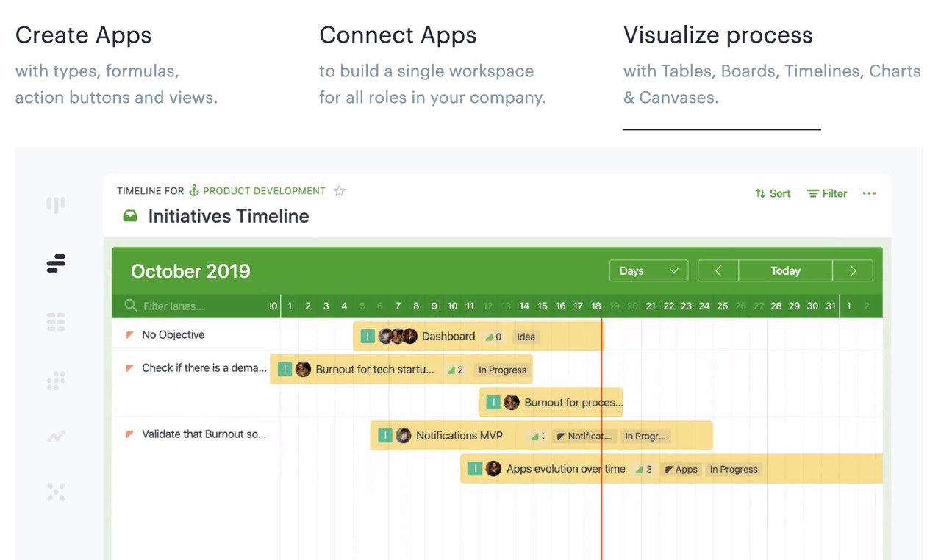Open the Dashboard initiative card
Image resolution: width=941 pixels, height=560 pixels.
(x=479, y=337)
